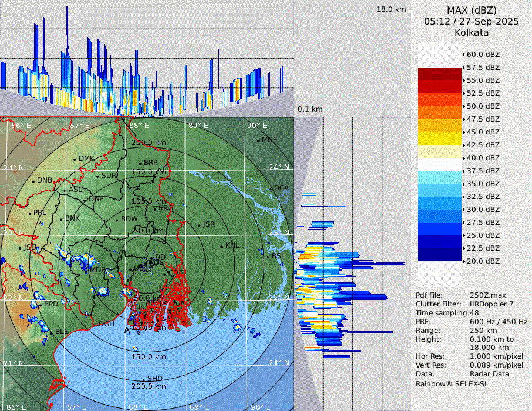Viewport: 532px width, 411px height.
Task: Pick the swatch between 45.0 and 42.5 dBZ
Action: (x=440, y=139)
